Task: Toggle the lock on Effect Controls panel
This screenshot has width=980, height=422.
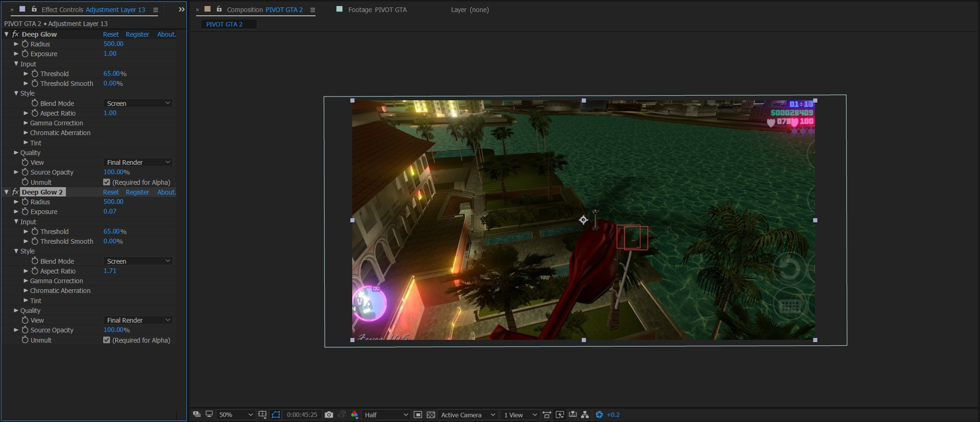Action: click(34, 9)
